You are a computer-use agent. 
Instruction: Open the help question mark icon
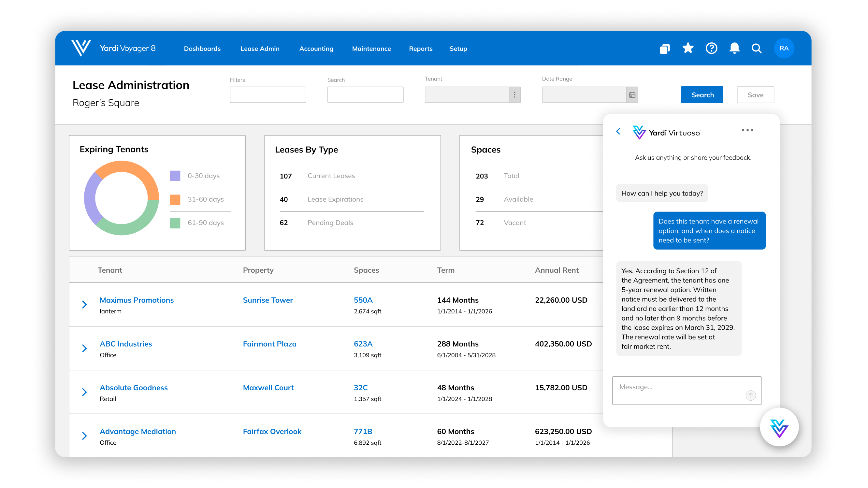point(711,49)
